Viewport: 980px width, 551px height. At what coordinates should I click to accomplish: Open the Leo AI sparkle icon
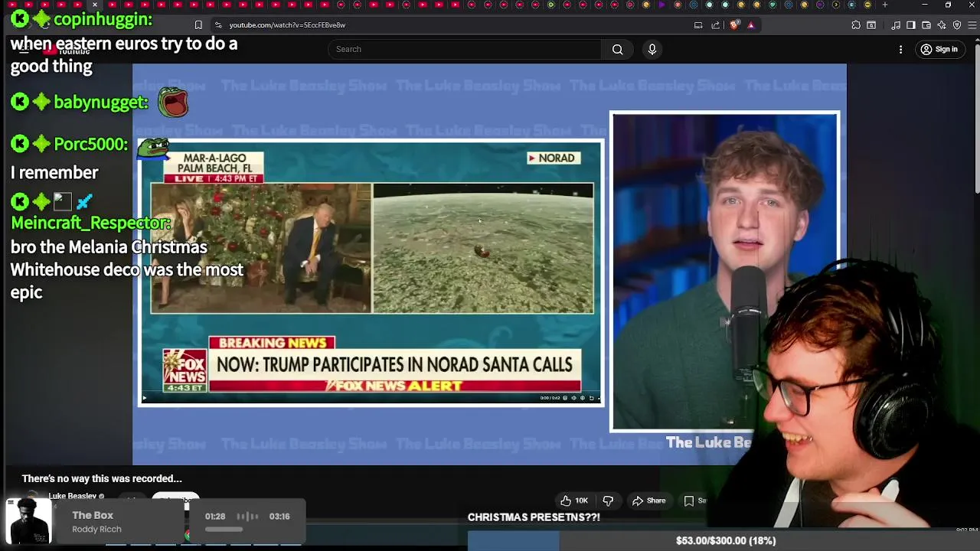coord(941,25)
